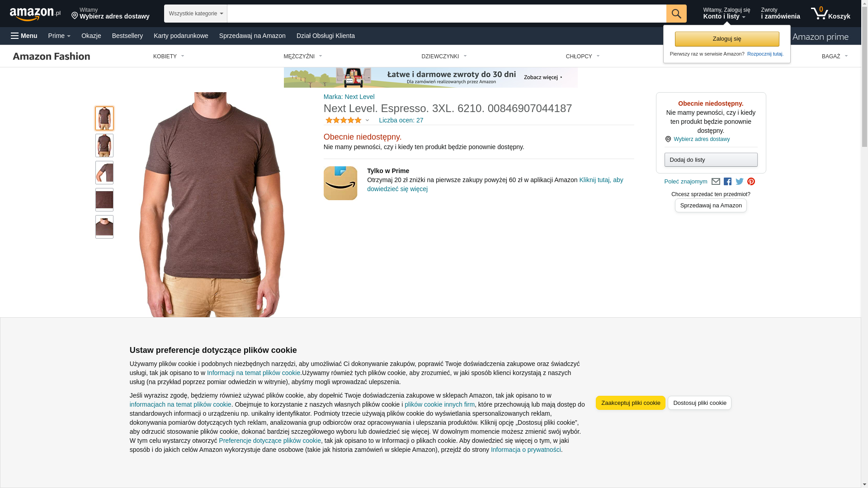Screen dimensions: 868x488
Task: Open the star ratings dropdown arrow
Action: point(367,120)
